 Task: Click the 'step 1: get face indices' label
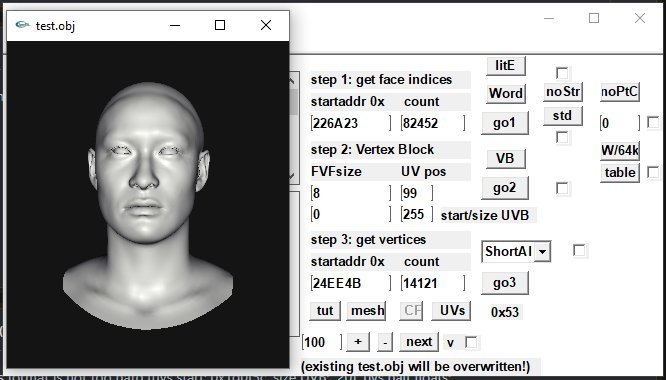point(381,80)
